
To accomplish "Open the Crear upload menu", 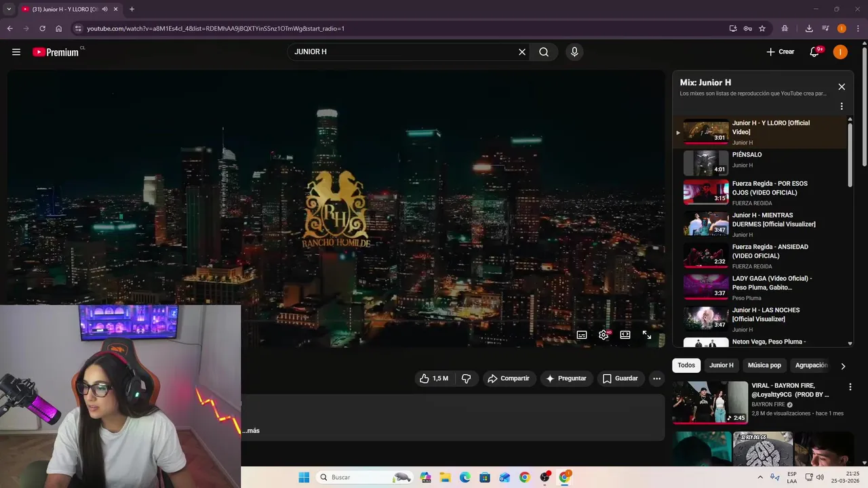I will click(x=780, y=52).
